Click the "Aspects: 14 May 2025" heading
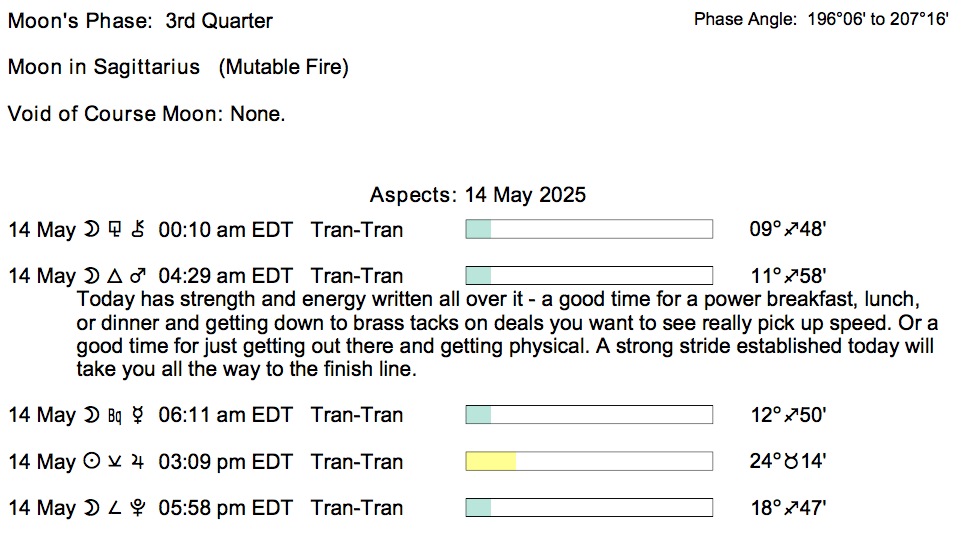The height and width of the screenshot is (536, 974). coord(478,194)
